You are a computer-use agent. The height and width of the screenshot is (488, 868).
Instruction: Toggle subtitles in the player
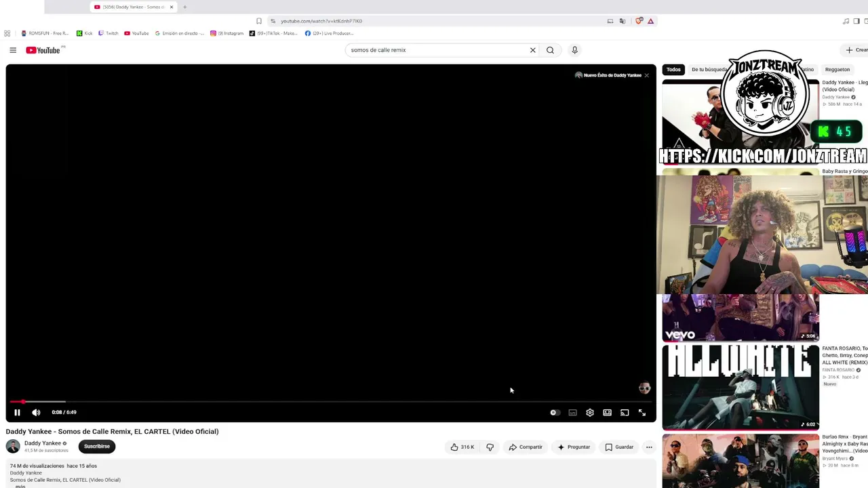[x=572, y=413]
